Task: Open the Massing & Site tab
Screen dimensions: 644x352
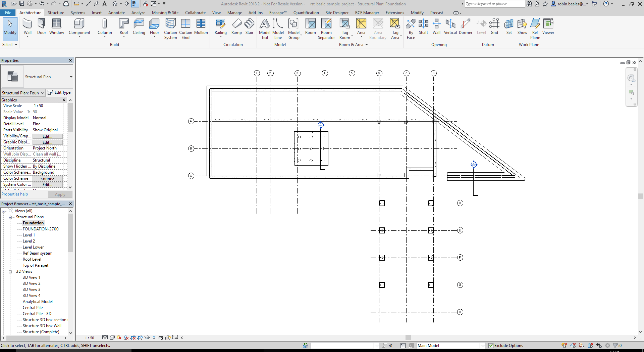Action: (165, 13)
